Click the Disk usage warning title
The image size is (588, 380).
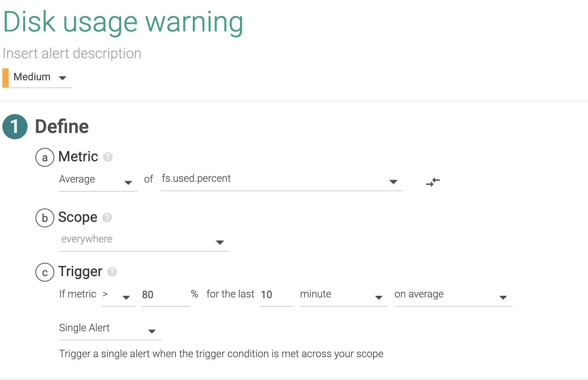(123, 22)
